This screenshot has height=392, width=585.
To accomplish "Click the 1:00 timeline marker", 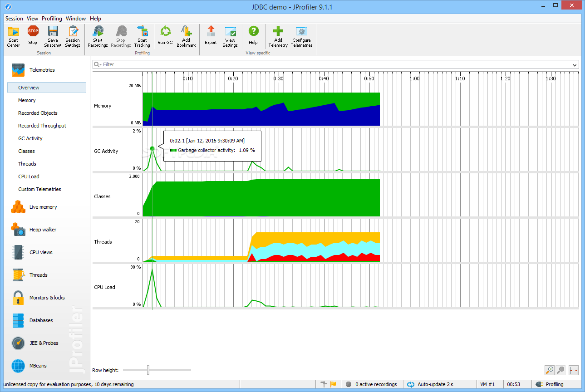I will pos(414,78).
